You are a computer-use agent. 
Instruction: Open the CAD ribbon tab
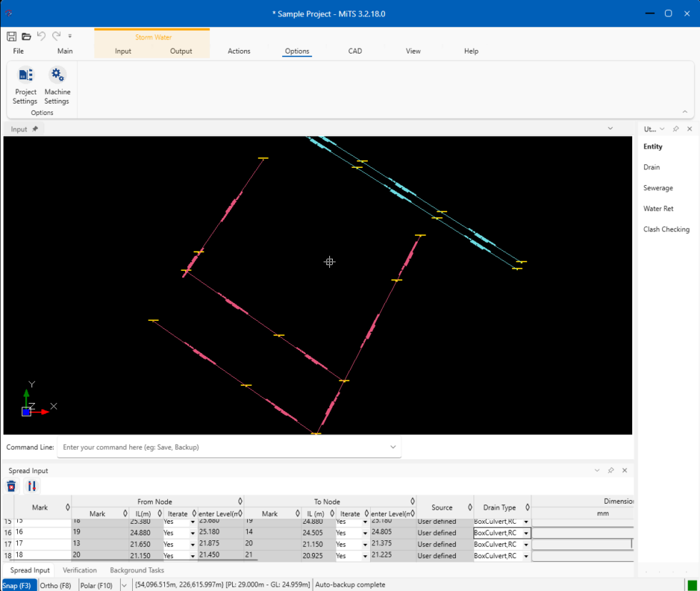point(355,51)
